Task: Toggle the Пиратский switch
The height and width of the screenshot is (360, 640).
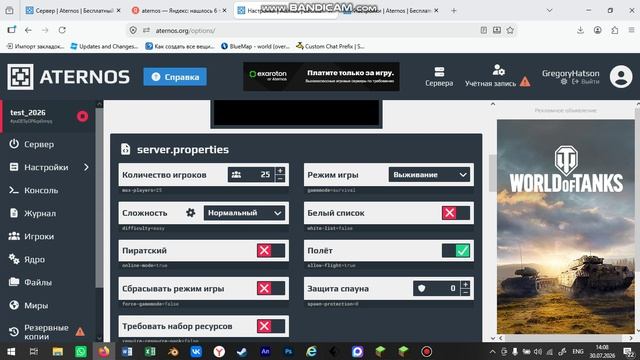Action: click(271, 250)
